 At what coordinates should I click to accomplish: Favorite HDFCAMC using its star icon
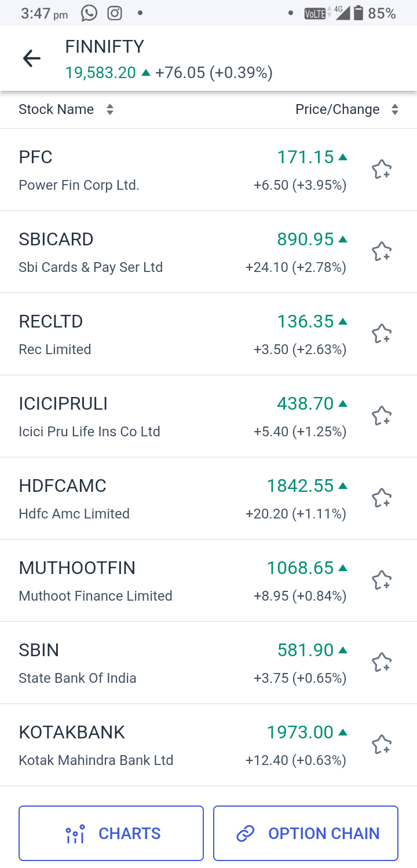pos(381,498)
